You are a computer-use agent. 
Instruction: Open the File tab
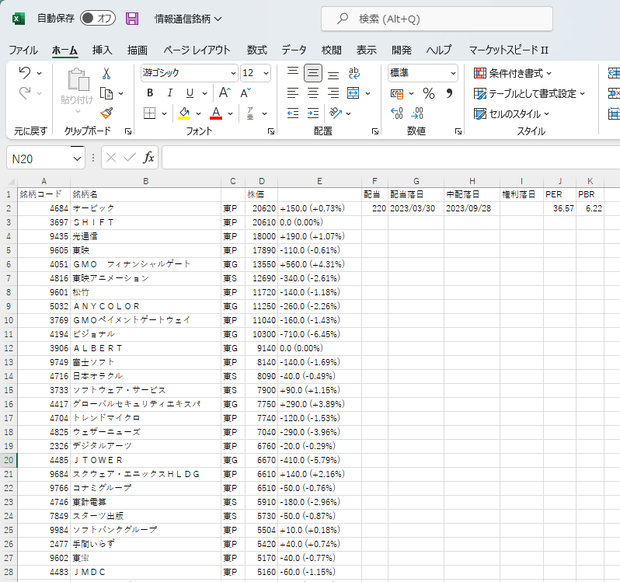23,50
